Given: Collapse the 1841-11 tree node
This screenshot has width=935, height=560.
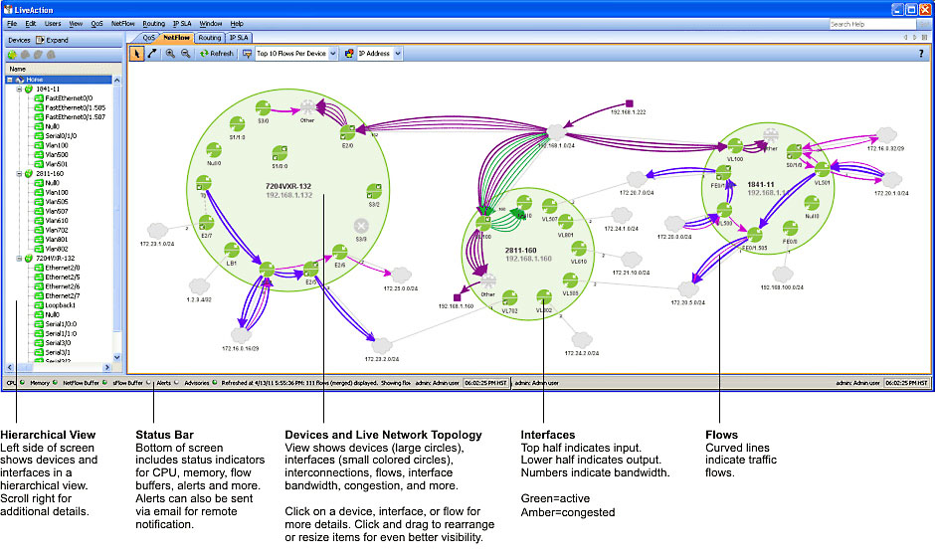Looking at the screenshot, I should pos(19,89).
